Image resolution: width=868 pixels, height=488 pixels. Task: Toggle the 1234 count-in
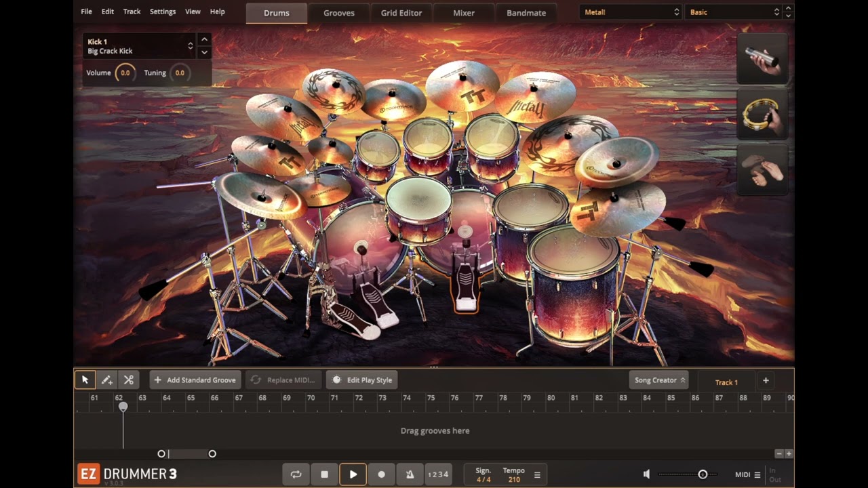pyautogui.click(x=438, y=474)
